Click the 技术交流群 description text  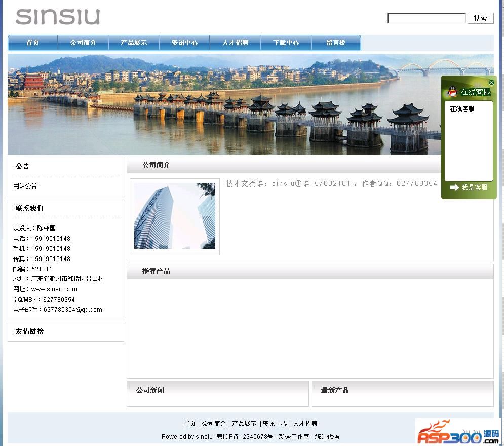click(x=331, y=183)
